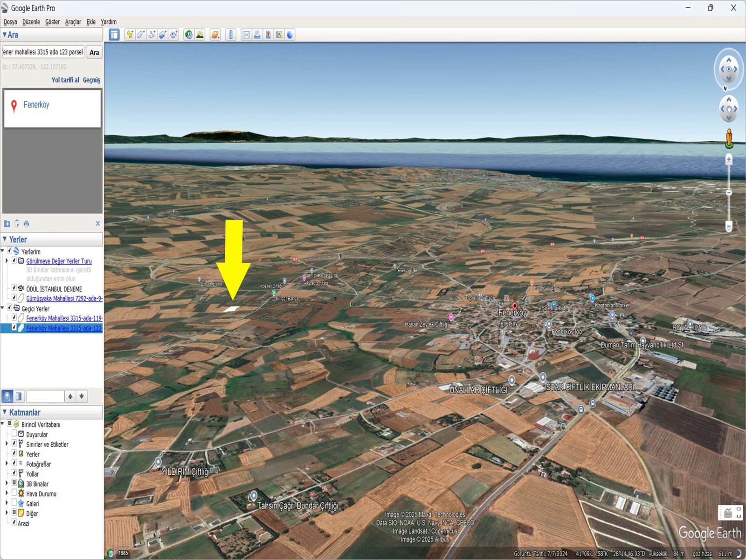
Task: Select the Add Path tool
Action: 152,35
